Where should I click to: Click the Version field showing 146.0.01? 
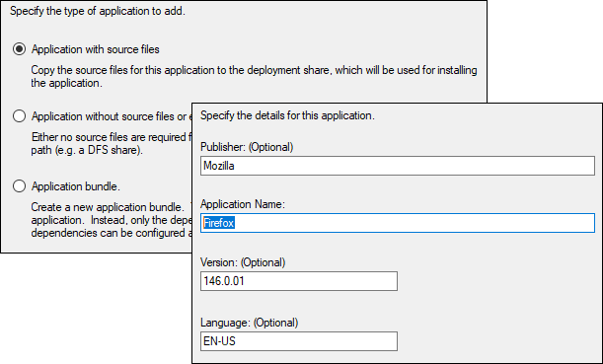tap(299, 281)
